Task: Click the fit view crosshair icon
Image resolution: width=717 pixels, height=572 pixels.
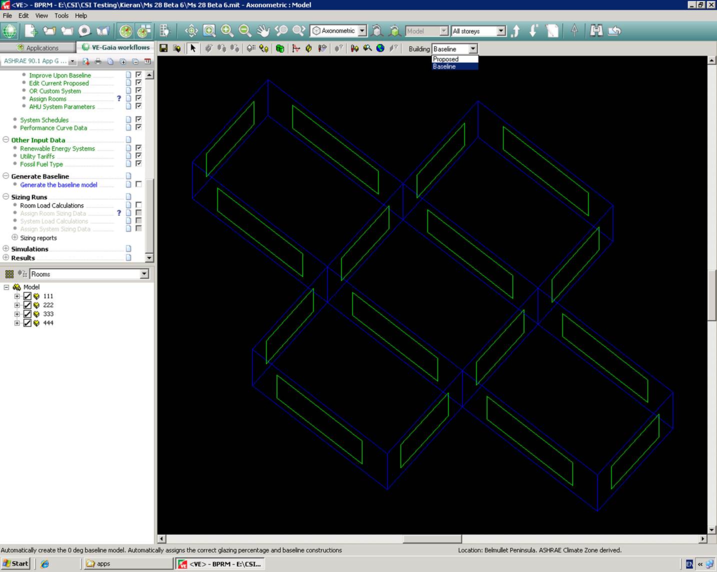Action: [x=191, y=31]
